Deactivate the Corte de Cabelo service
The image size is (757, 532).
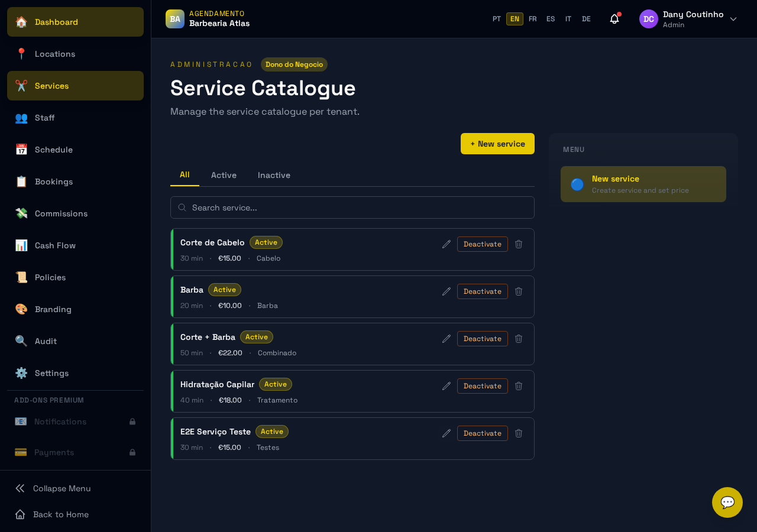pyautogui.click(x=482, y=244)
